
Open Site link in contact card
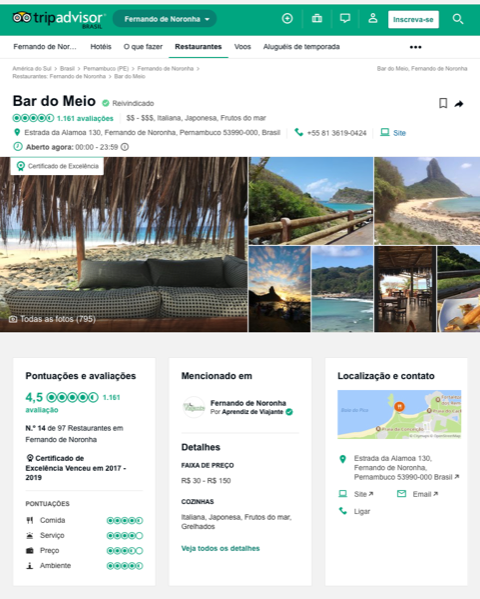pyautogui.click(x=363, y=494)
